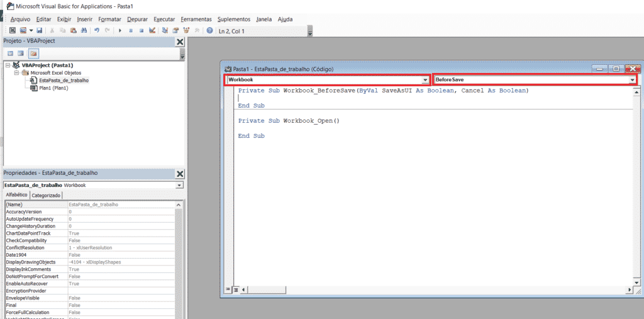Click the Redo arrow icon
This screenshot has width=644, height=319.
pyautogui.click(x=107, y=30)
